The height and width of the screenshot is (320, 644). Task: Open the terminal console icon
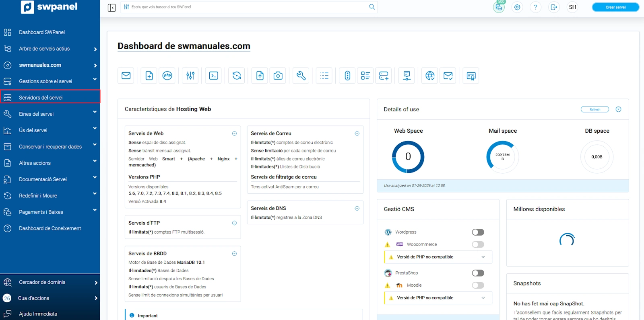click(214, 76)
